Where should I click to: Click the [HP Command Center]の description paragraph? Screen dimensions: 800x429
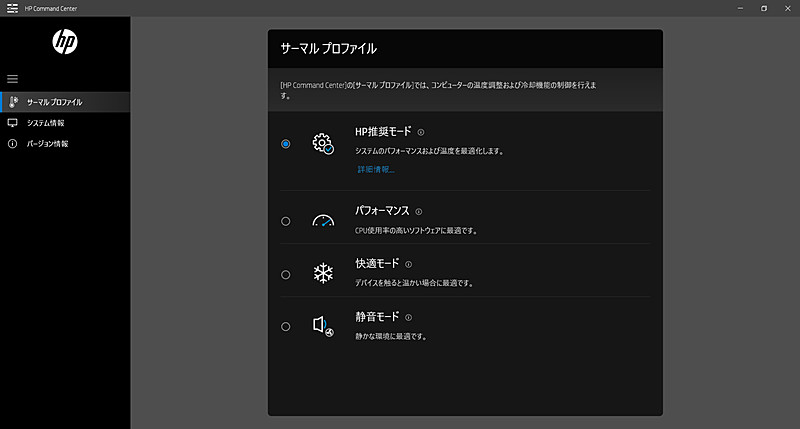438,90
